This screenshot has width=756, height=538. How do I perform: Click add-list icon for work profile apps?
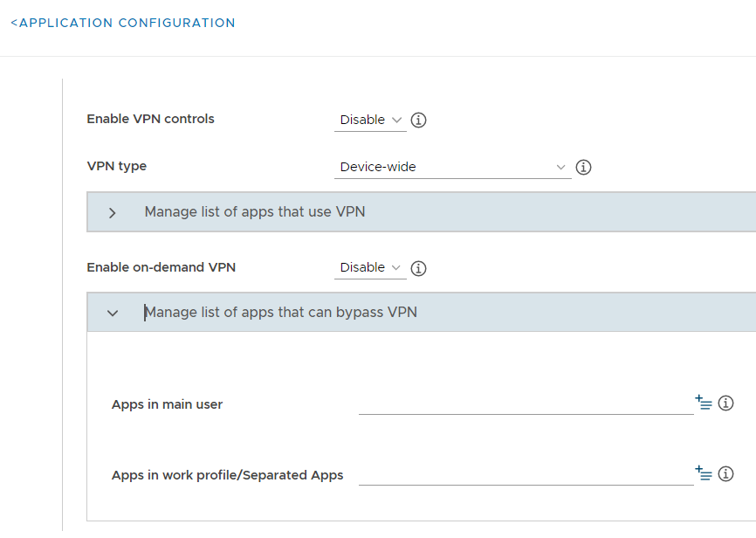click(704, 474)
